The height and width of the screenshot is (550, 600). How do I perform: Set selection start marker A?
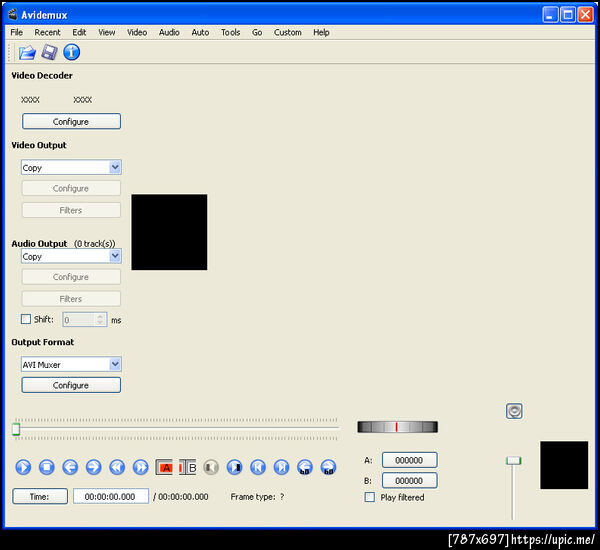pyautogui.click(x=165, y=467)
